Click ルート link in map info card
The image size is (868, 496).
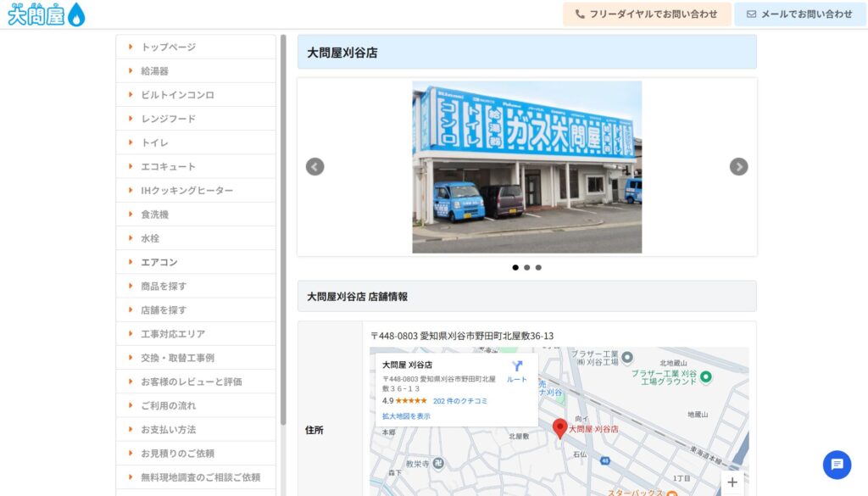[517, 379]
